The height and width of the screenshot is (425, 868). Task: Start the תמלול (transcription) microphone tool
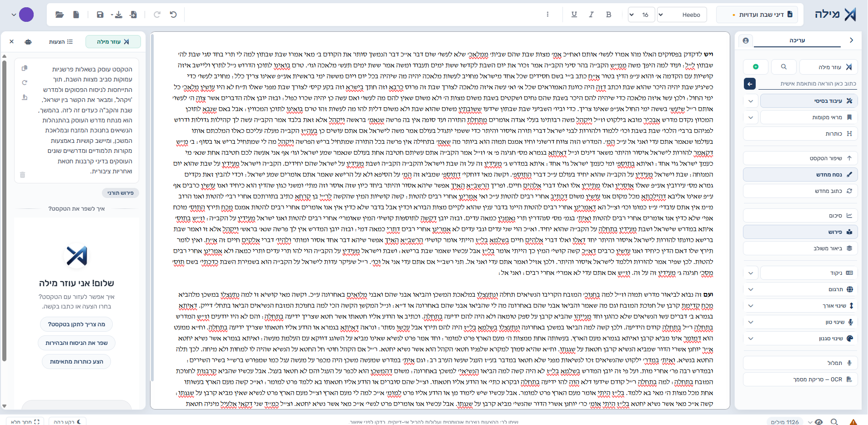(800, 363)
